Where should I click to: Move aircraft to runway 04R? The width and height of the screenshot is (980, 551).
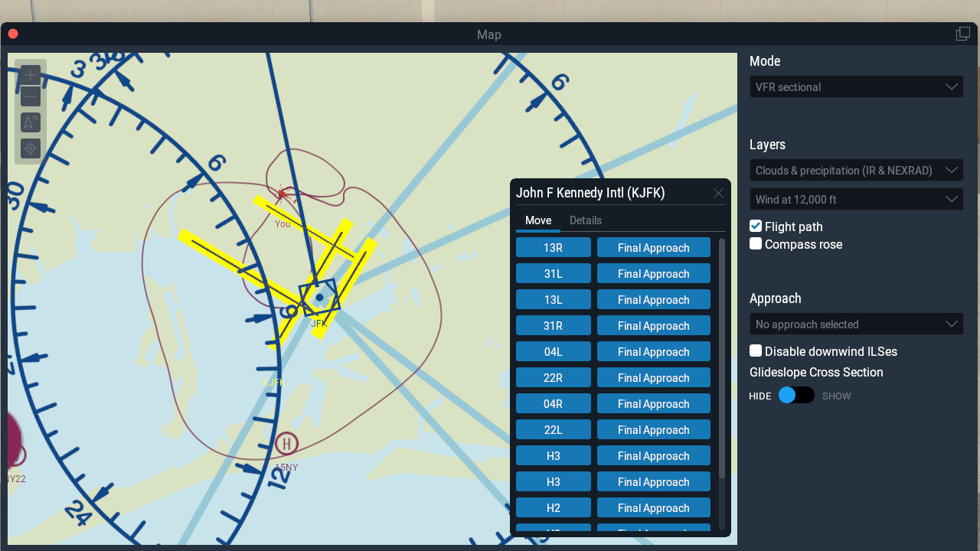[x=554, y=404]
